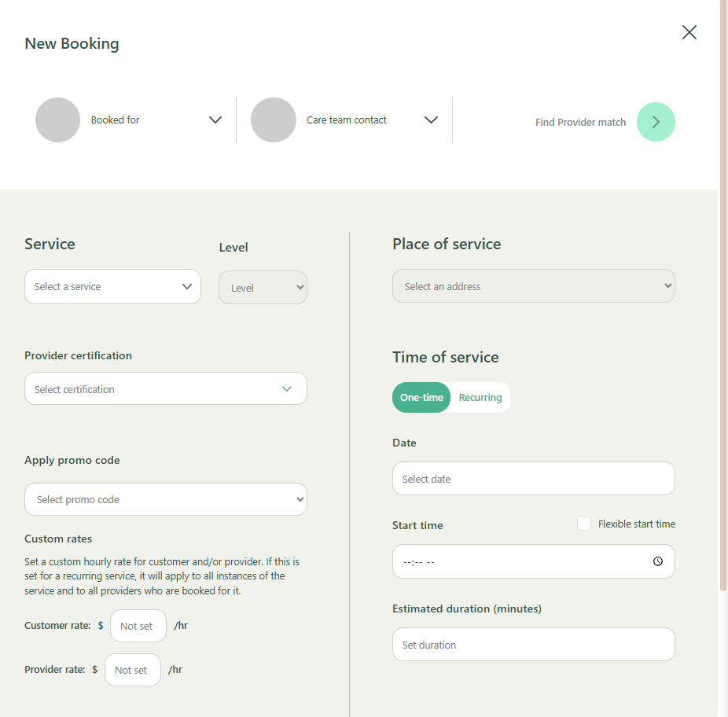Enable the Flexible start time checkbox

(583, 524)
